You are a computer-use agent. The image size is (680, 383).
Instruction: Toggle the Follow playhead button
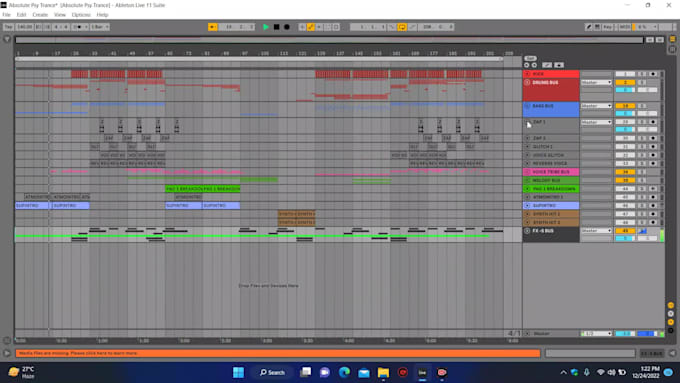[x=212, y=27]
